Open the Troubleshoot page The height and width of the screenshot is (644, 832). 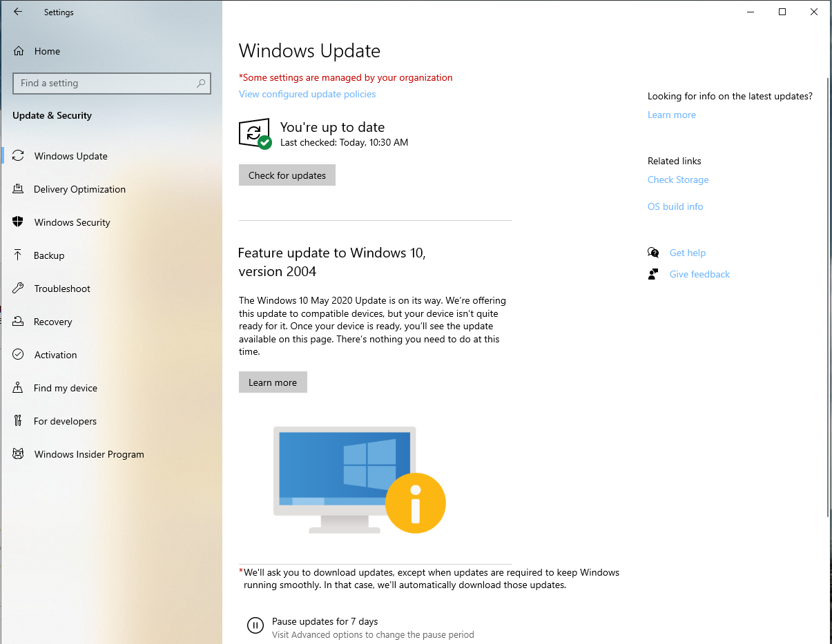[111, 289]
